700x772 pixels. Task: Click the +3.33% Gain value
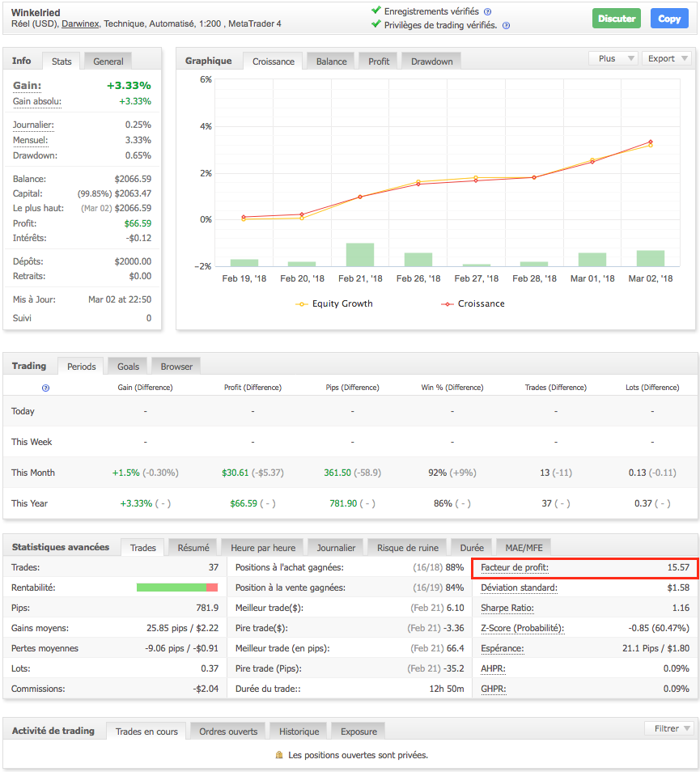tap(129, 86)
